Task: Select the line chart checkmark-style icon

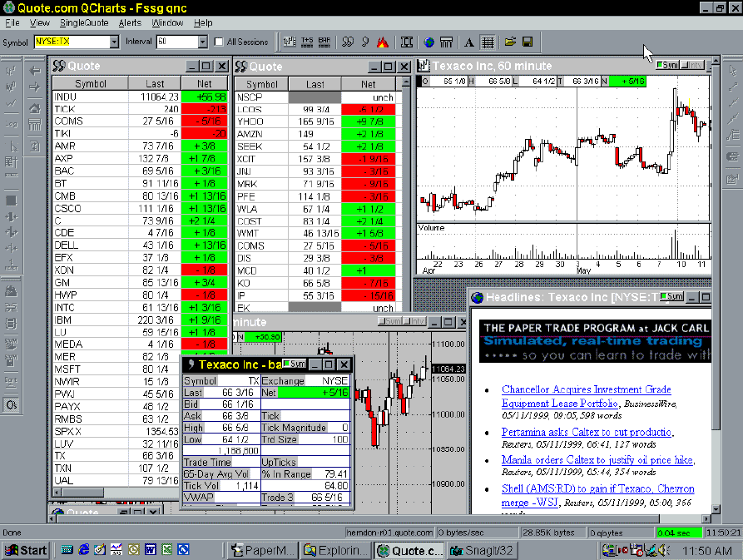Action: point(11,103)
